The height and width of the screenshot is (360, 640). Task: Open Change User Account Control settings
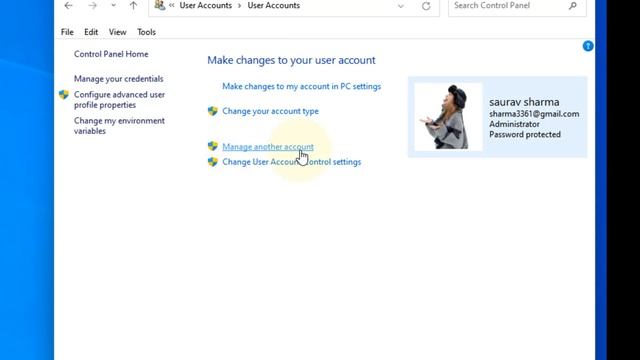click(291, 162)
